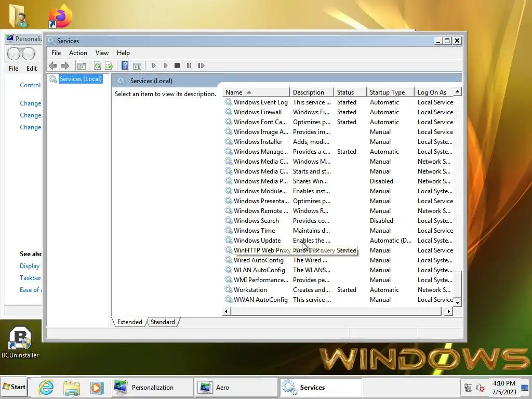Select Services (Local) in the console tree

tap(81, 79)
